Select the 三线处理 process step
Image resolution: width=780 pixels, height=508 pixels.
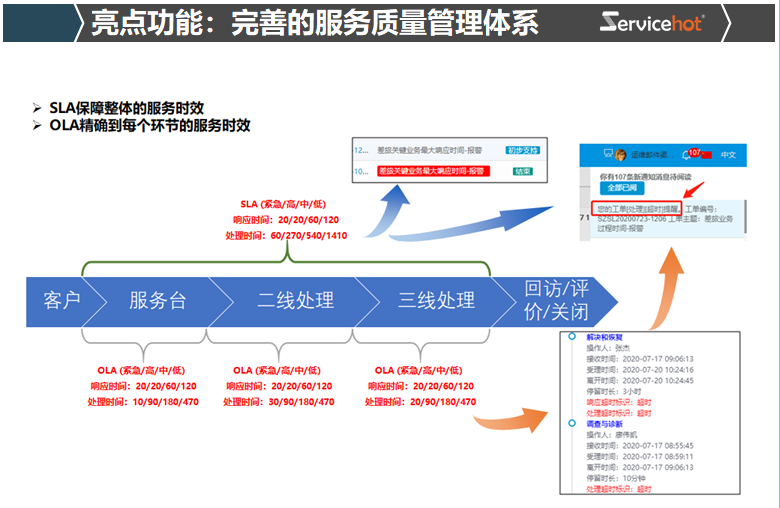(x=436, y=301)
